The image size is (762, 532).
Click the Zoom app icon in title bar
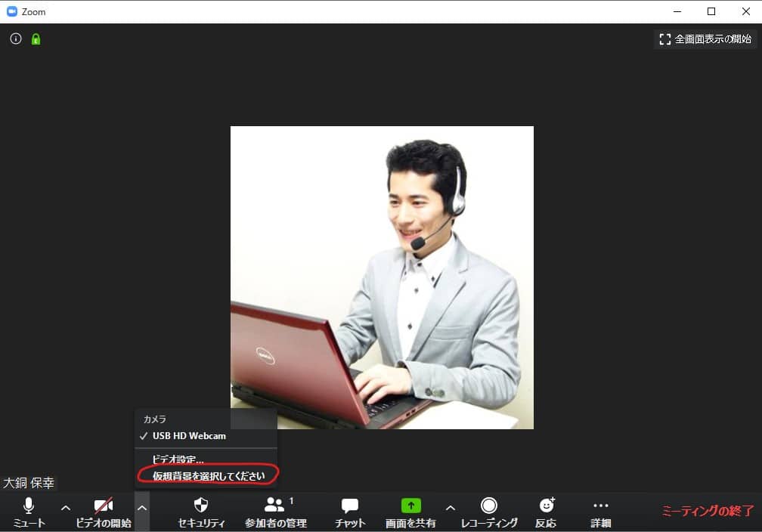click(11, 11)
